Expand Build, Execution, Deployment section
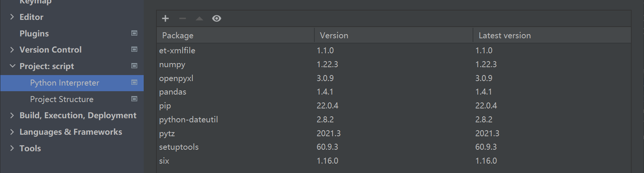 (12, 115)
